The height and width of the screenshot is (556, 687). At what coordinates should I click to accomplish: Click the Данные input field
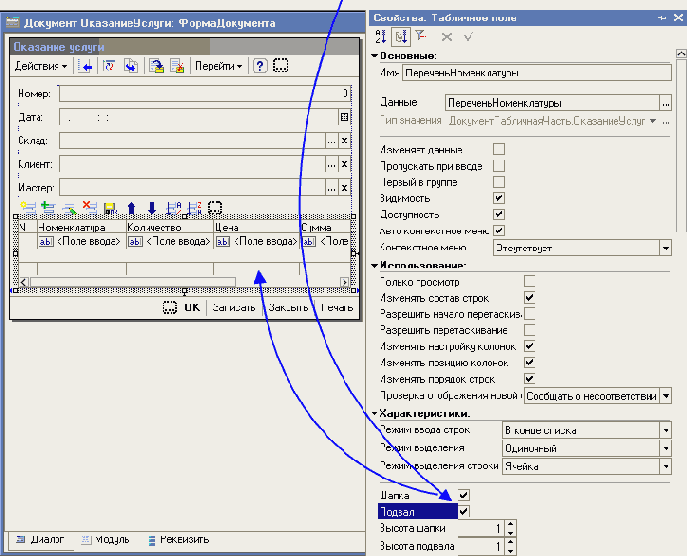pos(550,102)
